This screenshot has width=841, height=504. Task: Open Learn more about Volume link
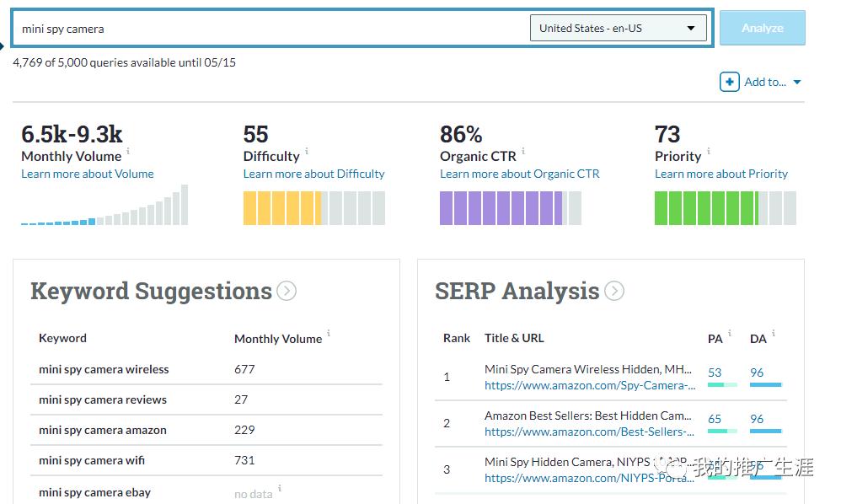(88, 174)
